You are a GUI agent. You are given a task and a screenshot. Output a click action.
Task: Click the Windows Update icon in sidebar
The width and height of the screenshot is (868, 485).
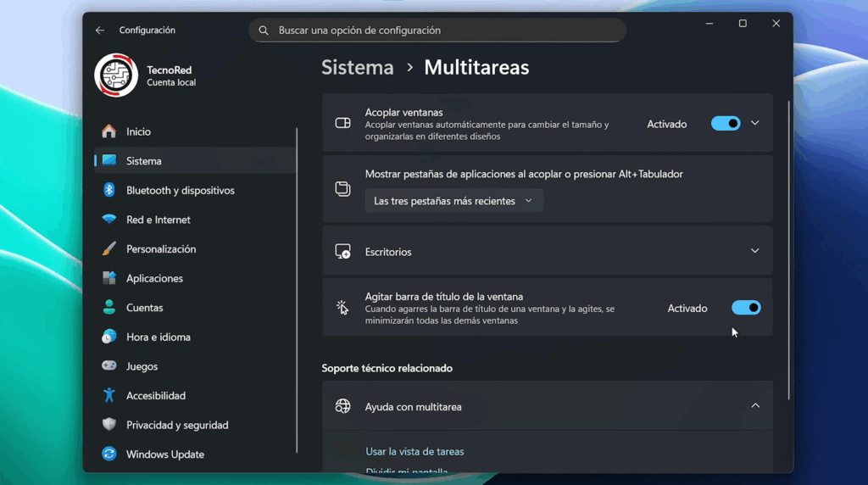(x=109, y=454)
